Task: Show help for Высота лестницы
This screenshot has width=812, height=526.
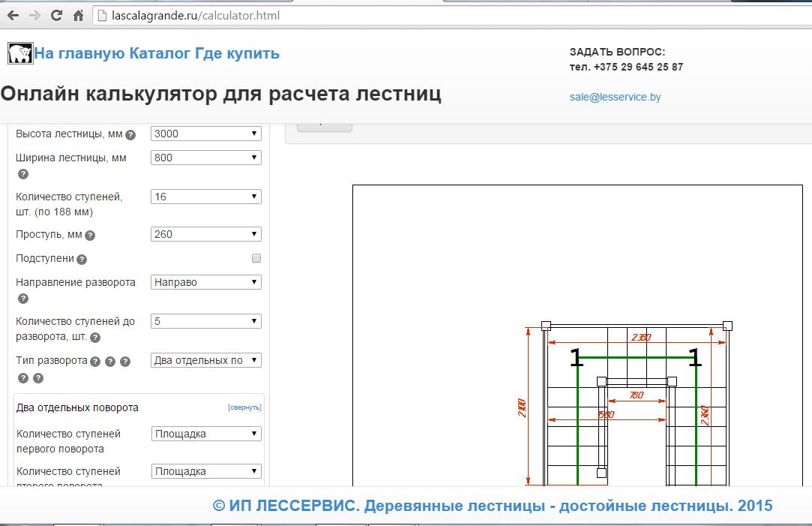Action: (x=130, y=135)
